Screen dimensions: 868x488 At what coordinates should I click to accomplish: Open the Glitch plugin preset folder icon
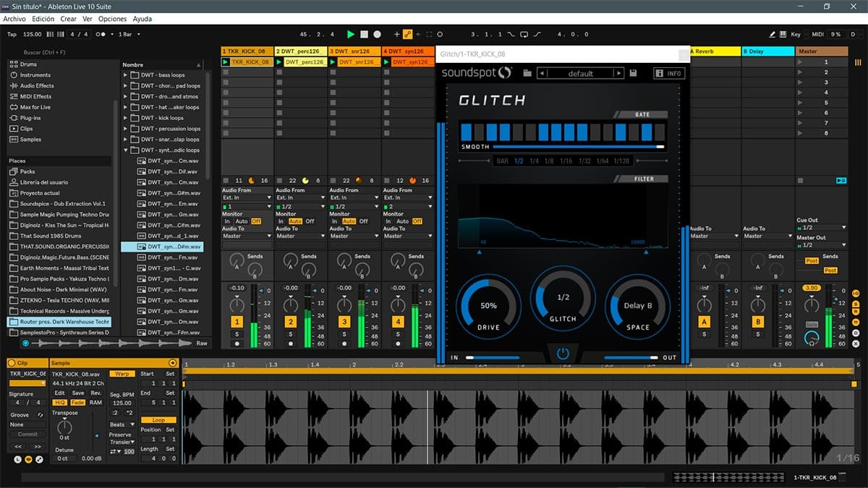(527, 73)
